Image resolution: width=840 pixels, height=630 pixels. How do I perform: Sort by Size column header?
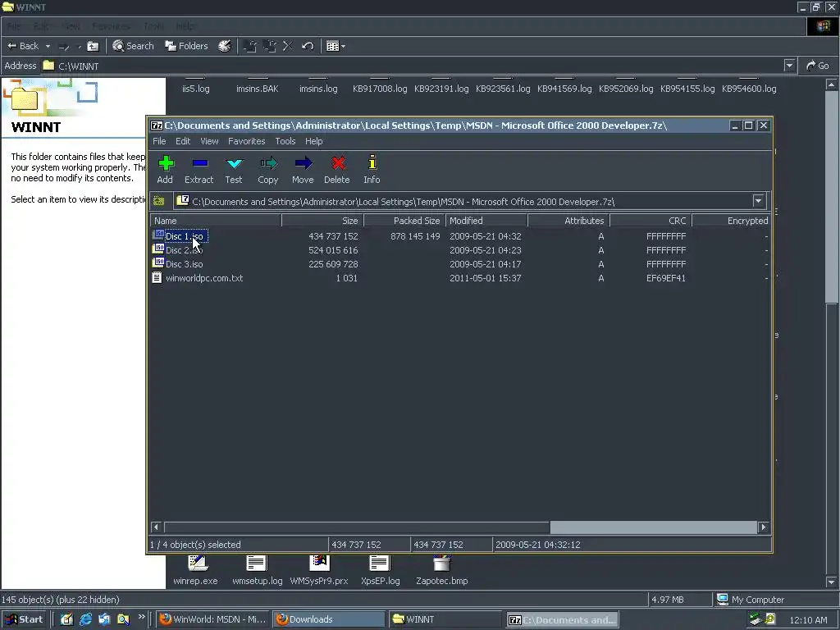[322, 221]
